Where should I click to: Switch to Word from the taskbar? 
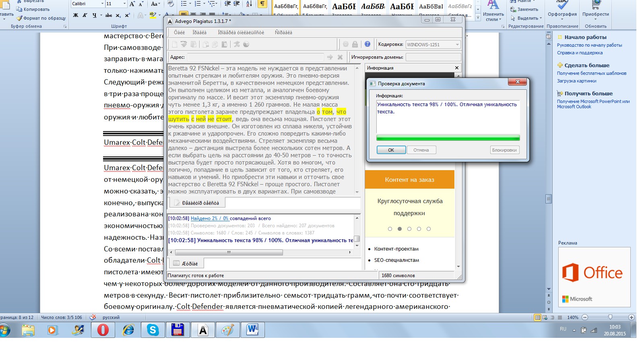pos(253,330)
